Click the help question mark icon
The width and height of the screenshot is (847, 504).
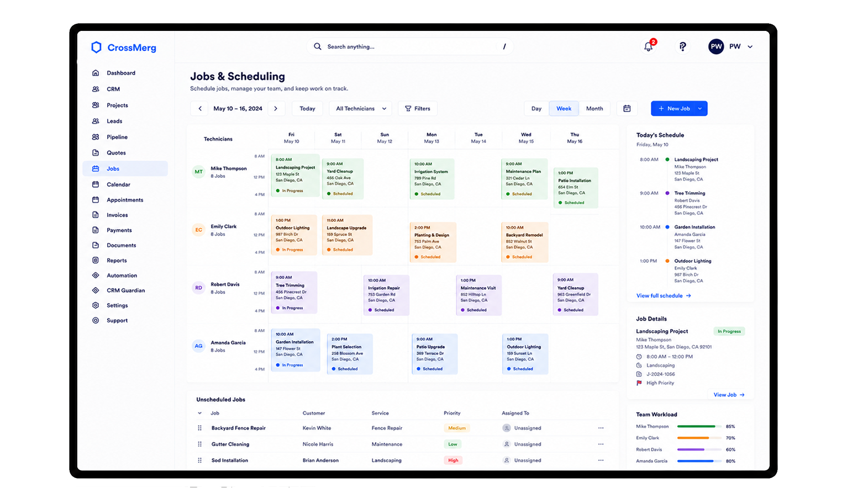pyautogui.click(x=683, y=47)
